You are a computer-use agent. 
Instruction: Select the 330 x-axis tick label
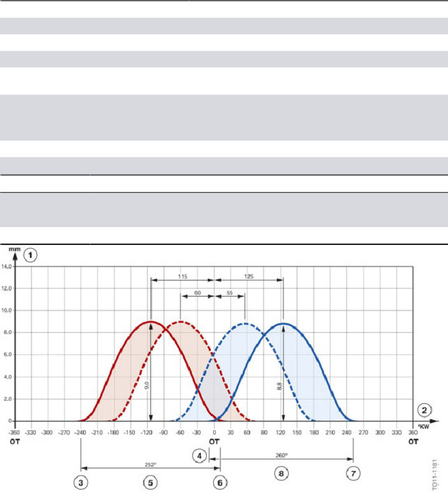click(397, 433)
